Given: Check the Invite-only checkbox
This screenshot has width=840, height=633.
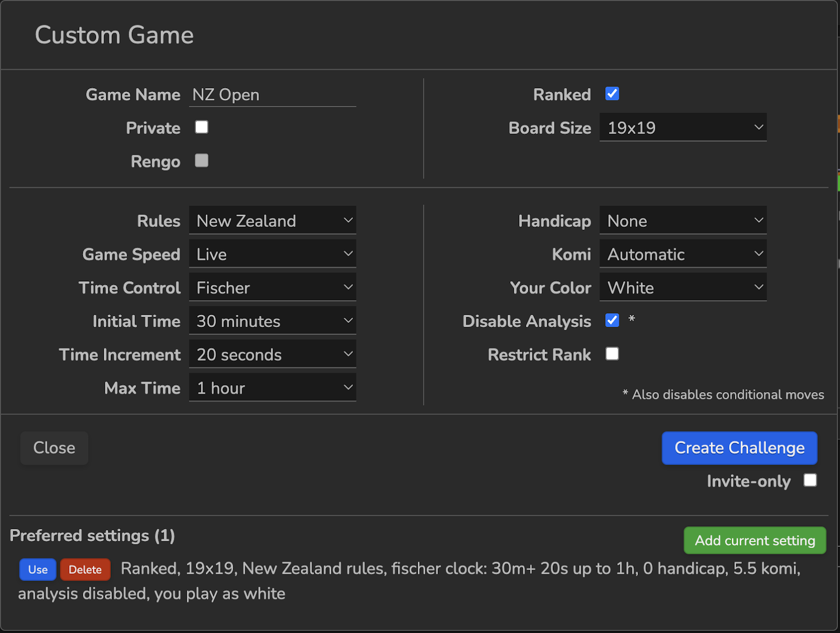Looking at the screenshot, I should coord(810,481).
